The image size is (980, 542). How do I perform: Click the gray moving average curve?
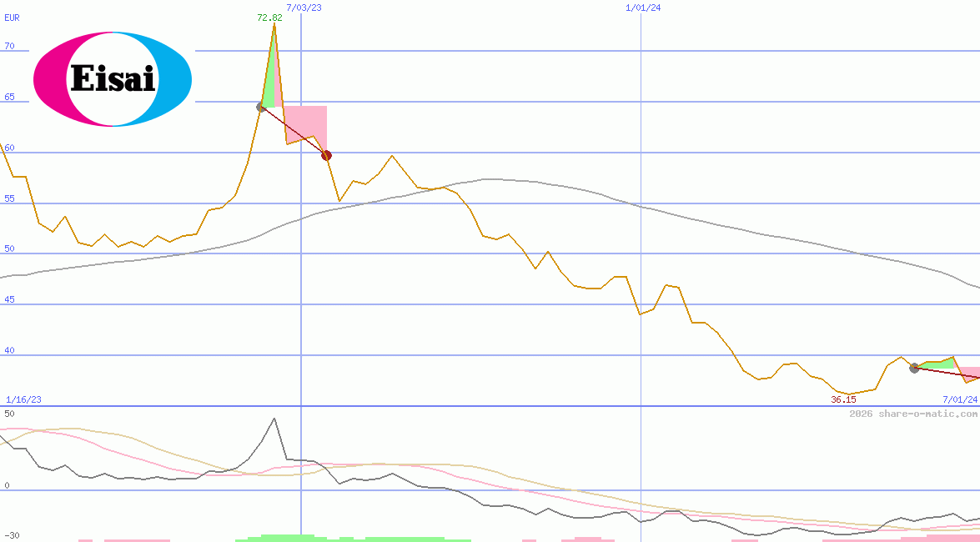pos(492,178)
